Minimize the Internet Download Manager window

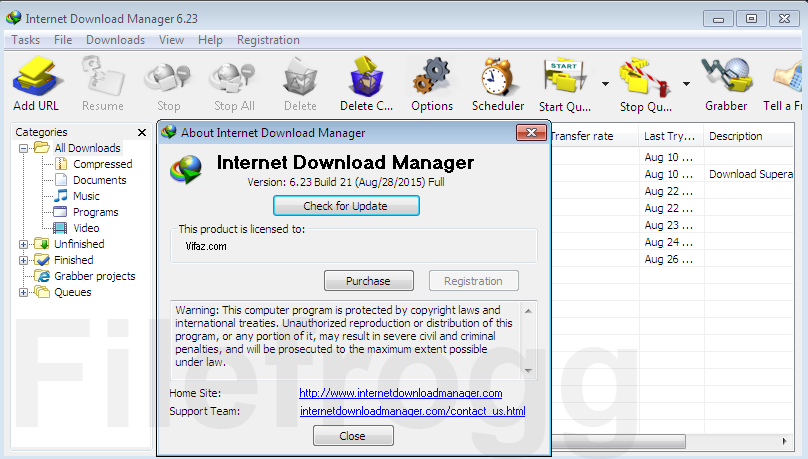pos(718,19)
